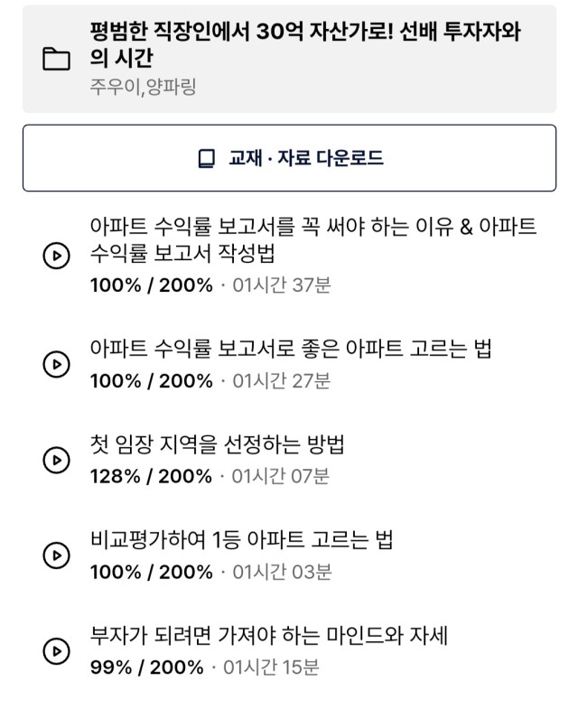Play the 비교평가하여 1등 아파트 lecture

(x=56, y=555)
